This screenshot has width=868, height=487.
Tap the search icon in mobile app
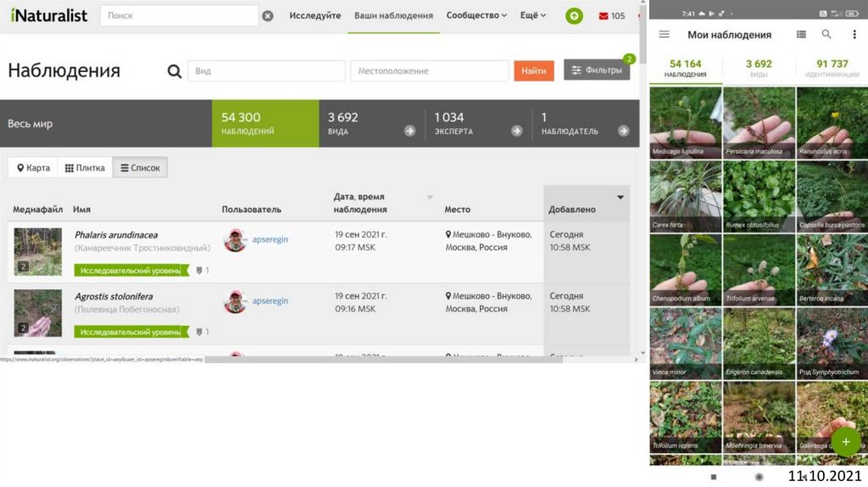[826, 34]
